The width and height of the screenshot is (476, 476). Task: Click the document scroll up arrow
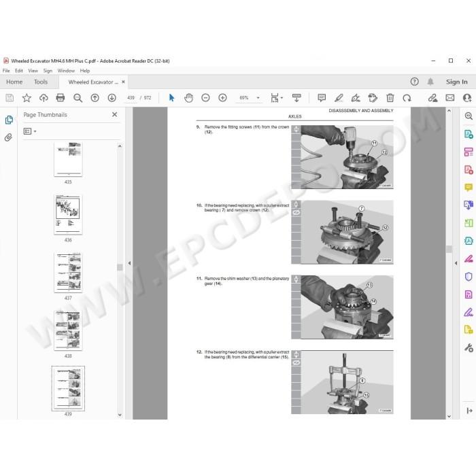tap(449, 111)
